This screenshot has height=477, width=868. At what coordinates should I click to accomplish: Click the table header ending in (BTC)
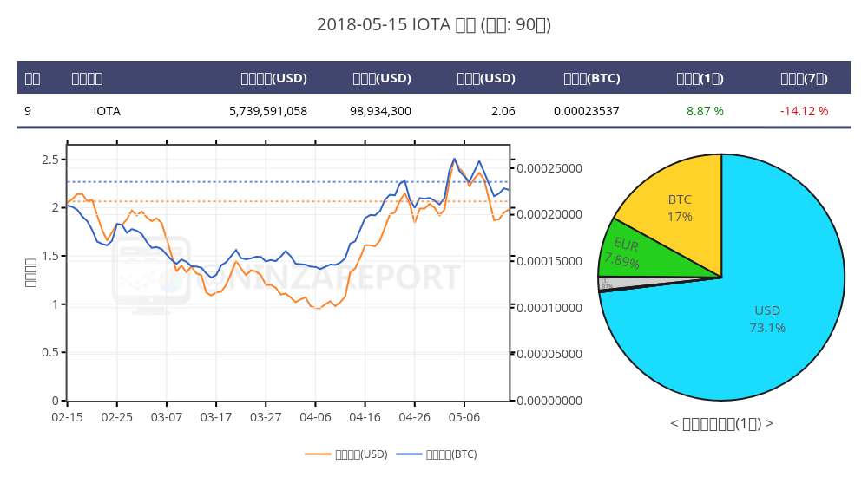(x=592, y=78)
